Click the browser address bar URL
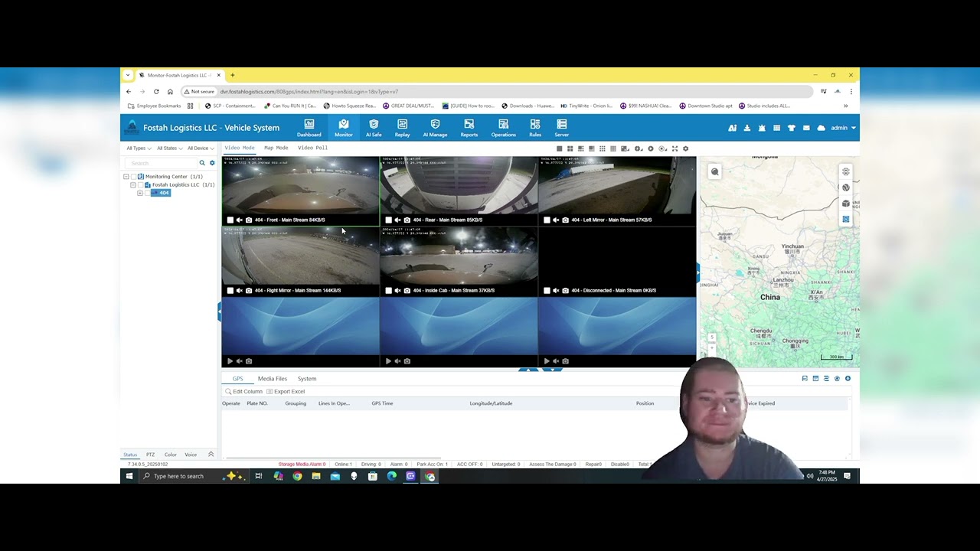The image size is (980, 551). click(x=309, y=92)
